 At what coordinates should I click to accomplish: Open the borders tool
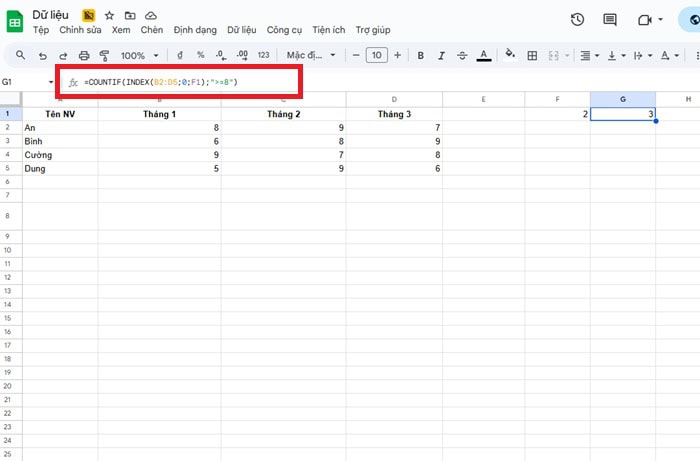point(532,55)
